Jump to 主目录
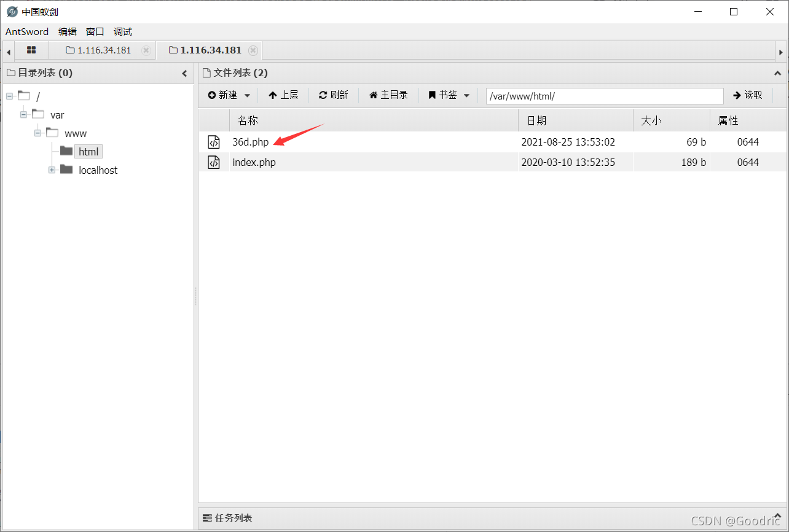Viewport: 789px width, 532px height. point(388,95)
